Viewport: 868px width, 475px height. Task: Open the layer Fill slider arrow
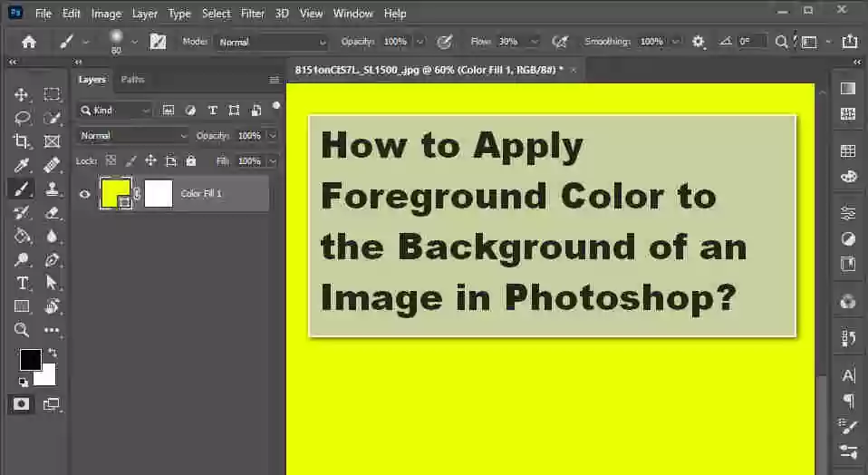[273, 161]
